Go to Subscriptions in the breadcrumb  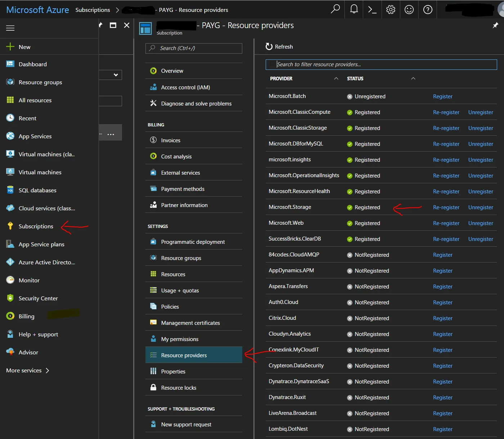click(93, 10)
